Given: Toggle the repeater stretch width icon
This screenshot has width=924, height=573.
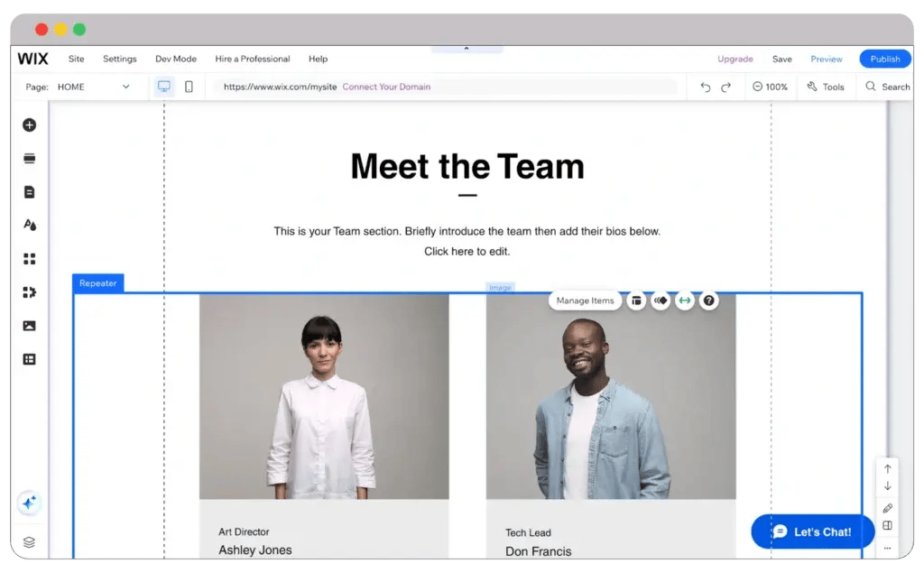Looking at the screenshot, I should tap(685, 300).
